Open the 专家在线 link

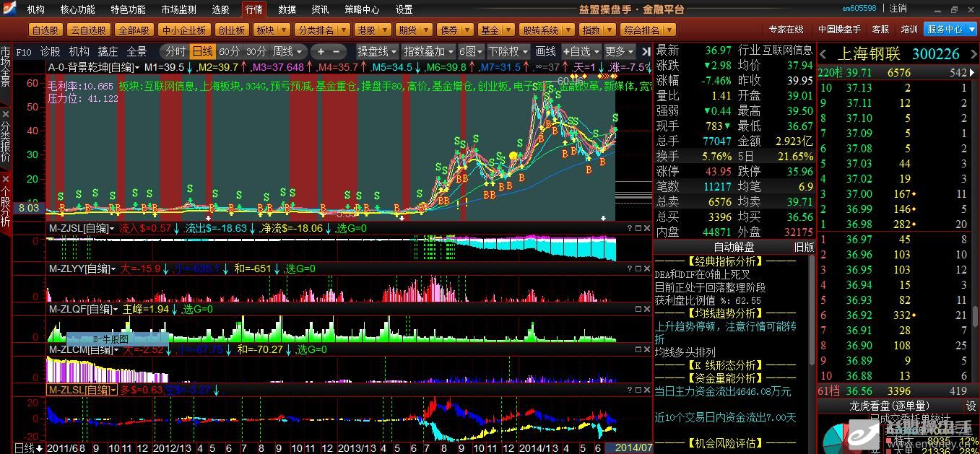(x=786, y=30)
